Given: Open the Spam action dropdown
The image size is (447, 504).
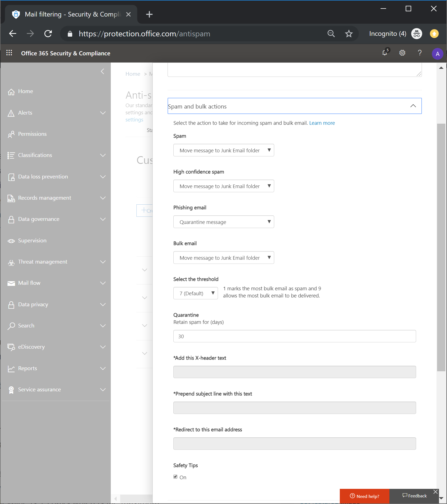Looking at the screenshot, I should [x=223, y=150].
